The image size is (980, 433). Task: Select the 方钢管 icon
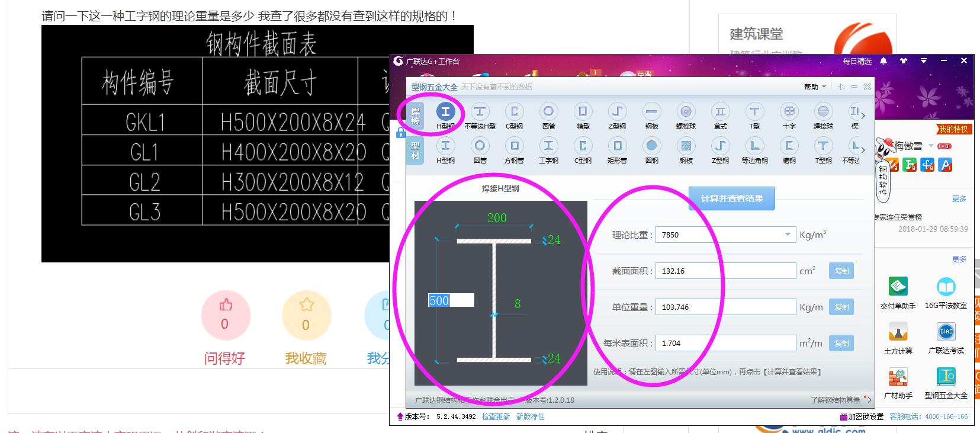514,146
